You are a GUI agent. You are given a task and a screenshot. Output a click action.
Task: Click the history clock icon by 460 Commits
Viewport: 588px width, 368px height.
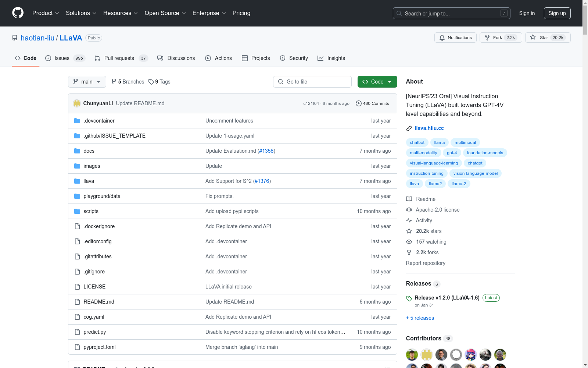point(359,103)
